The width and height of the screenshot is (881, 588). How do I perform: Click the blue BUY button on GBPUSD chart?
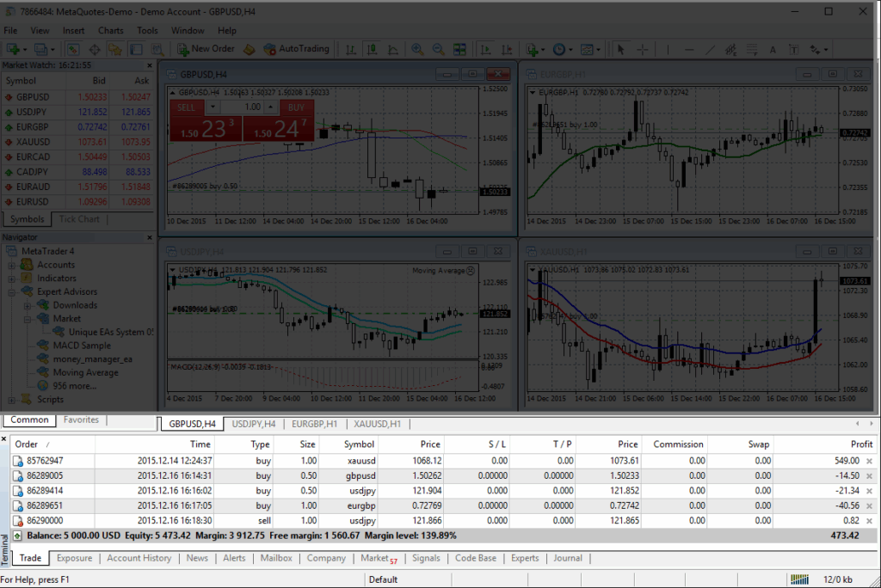point(296,107)
